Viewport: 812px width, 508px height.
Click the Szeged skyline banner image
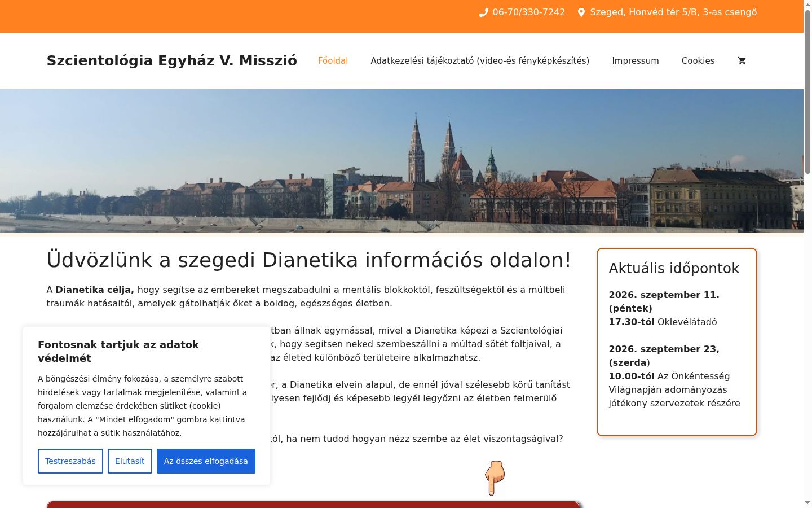point(401,161)
